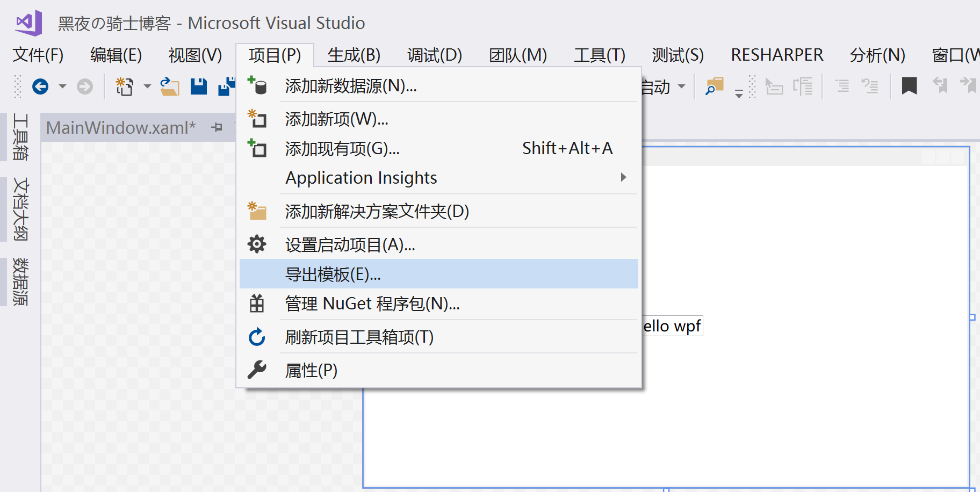Image resolution: width=980 pixels, height=492 pixels.
Task: Click the grayed navigate forward arrow
Action: pos(84,86)
